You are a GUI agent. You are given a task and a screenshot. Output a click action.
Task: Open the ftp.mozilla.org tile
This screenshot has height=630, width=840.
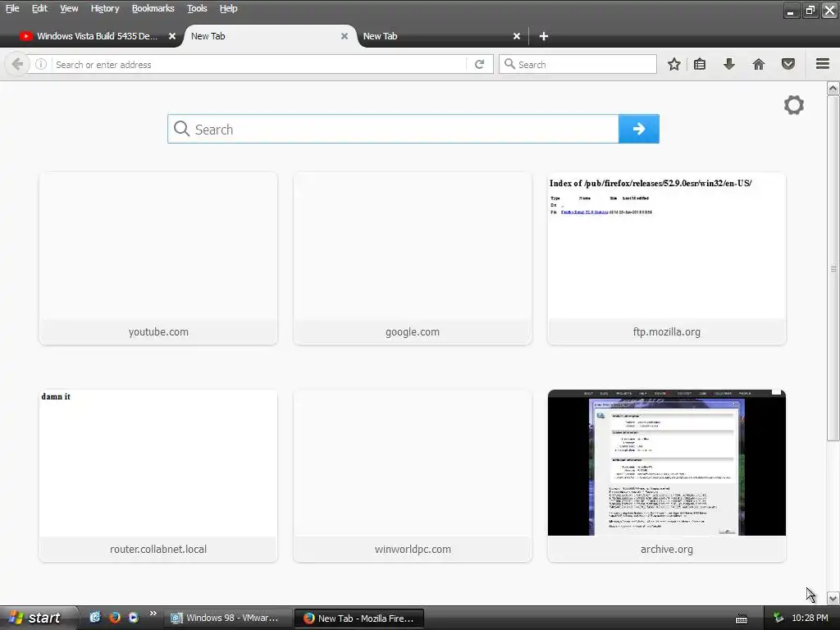click(666, 258)
